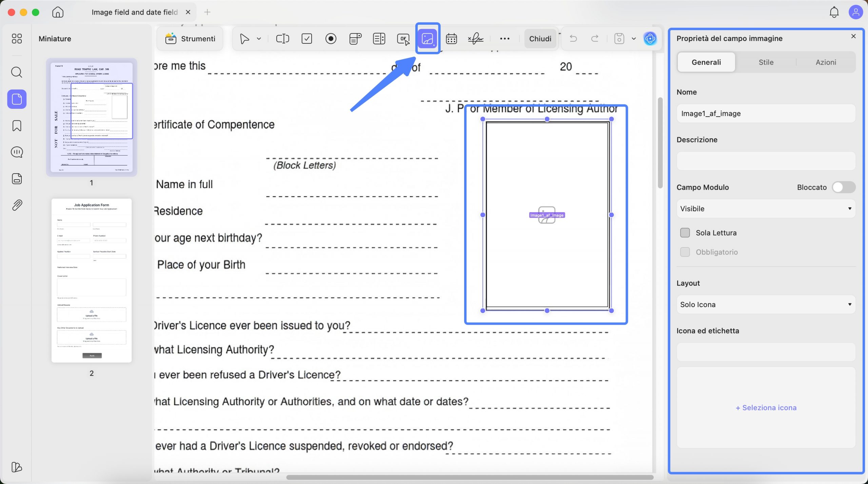
Task: Open the attachments paperclip panel
Action: (17, 205)
